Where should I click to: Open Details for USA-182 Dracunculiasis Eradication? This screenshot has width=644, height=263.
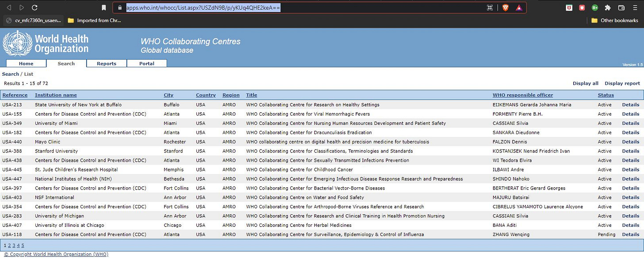point(631,132)
